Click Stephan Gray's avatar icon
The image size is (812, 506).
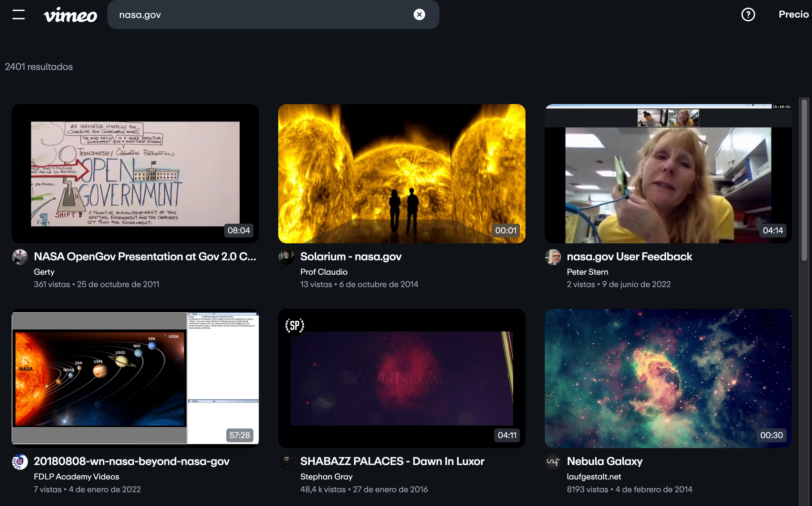[286, 462]
